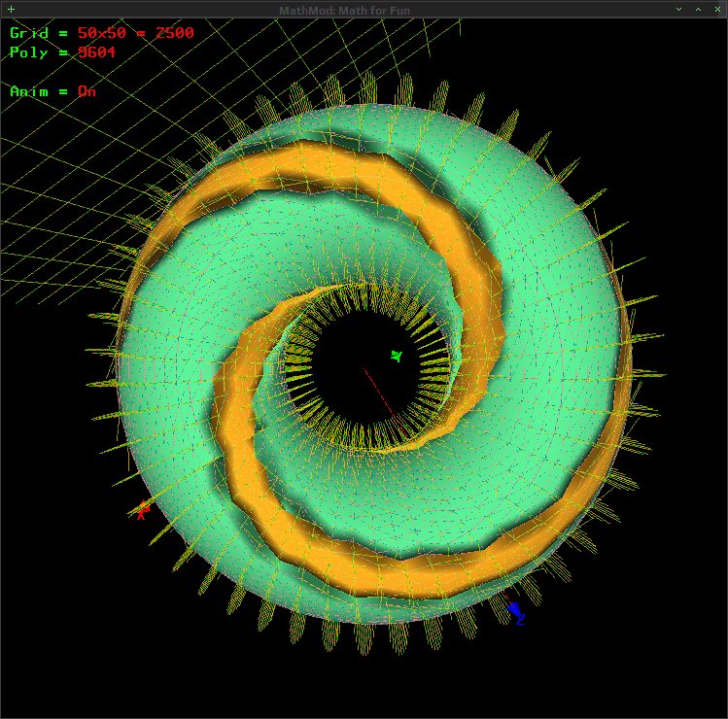Click the blue Z axis marker
This screenshot has height=719, width=728.
point(517,613)
